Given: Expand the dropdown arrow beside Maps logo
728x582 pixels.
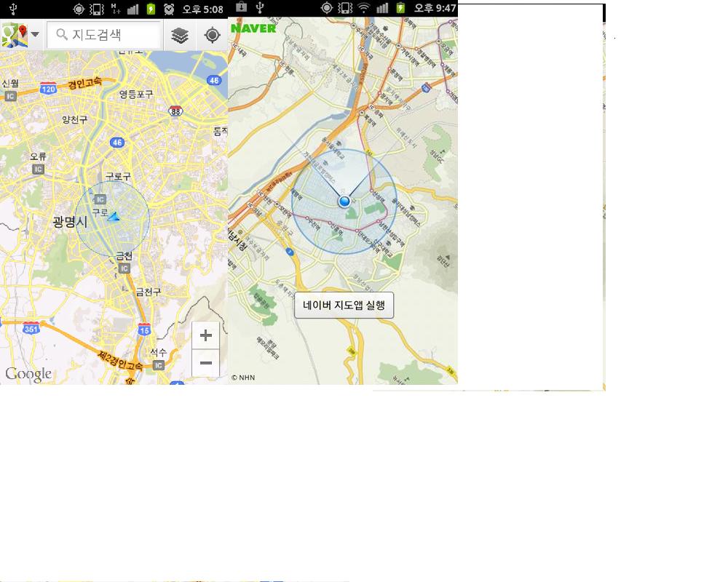Looking at the screenshot, I should 35,35.
